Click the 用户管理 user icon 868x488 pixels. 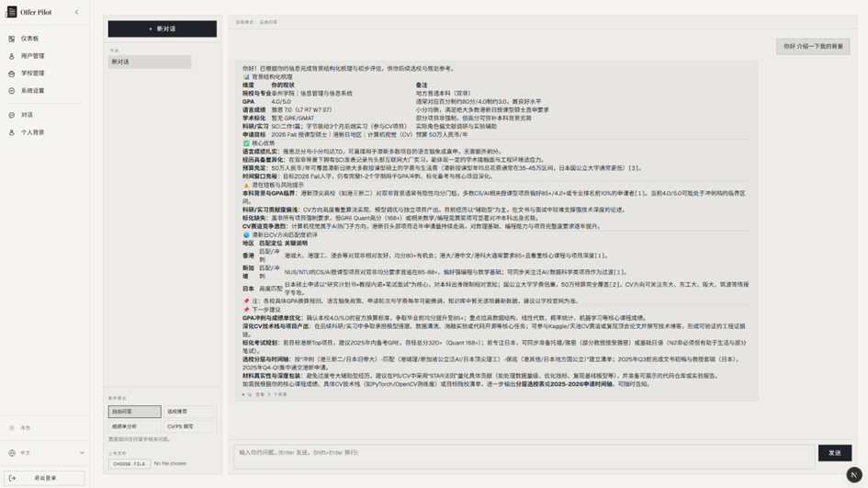(12, 56)
